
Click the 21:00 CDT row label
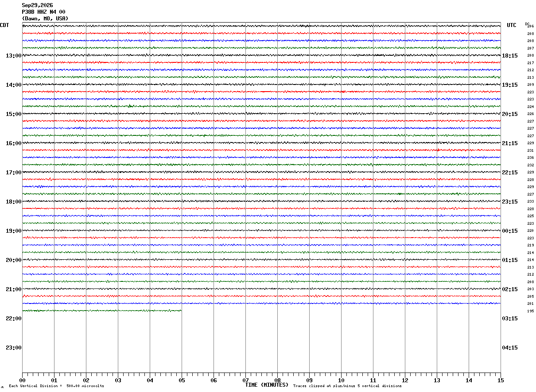[x=14, y=289]
